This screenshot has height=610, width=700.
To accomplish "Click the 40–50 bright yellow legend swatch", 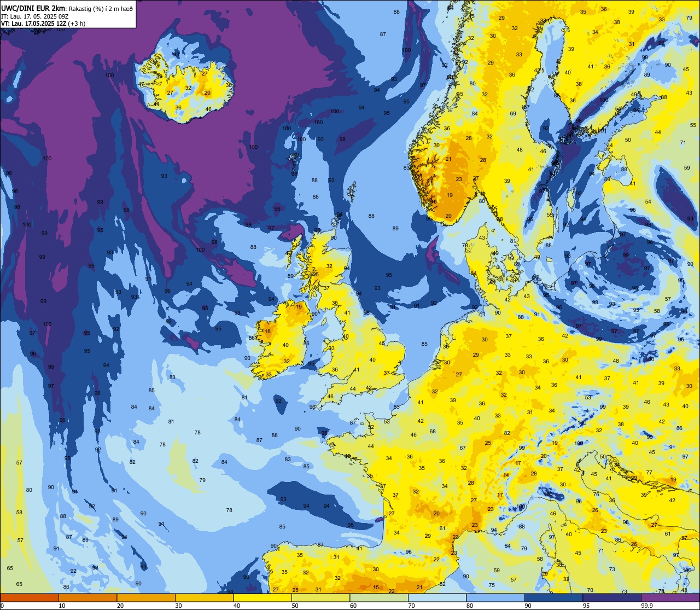I will (262, 597).
